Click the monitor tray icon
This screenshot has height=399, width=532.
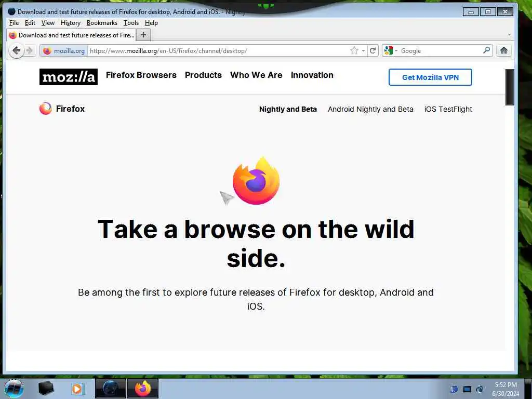(467, 389)
